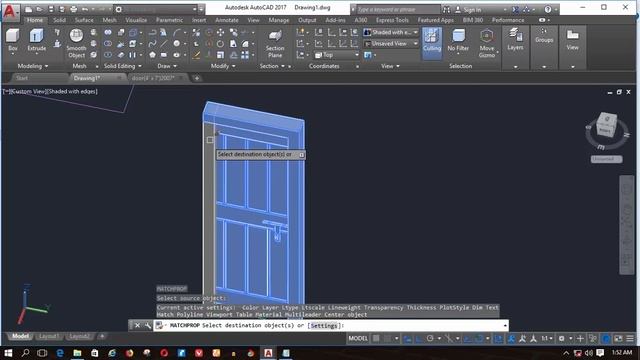The height and width of the screenshot is (360, 640).
Task: Switch to the Layout2 tab
Action: (79, 336)
